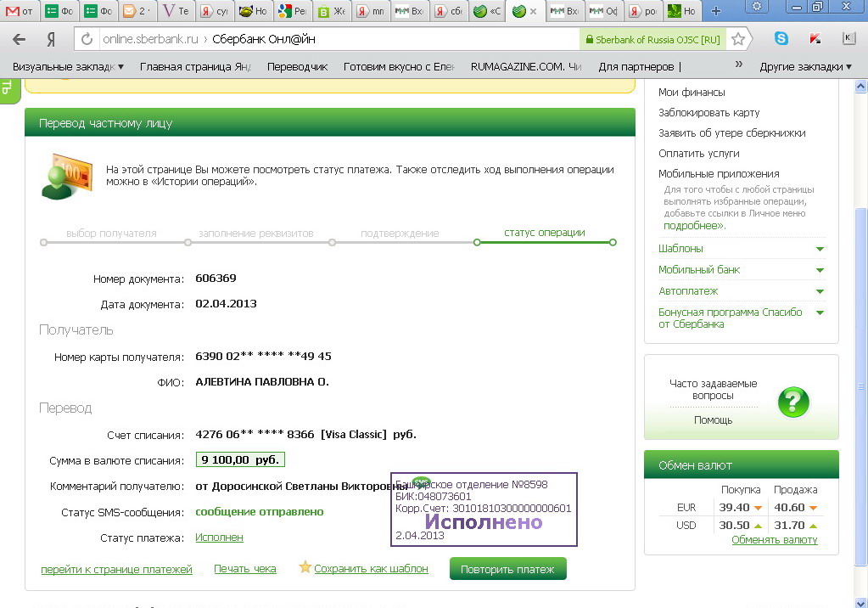The height and width of the screenshot is (608, 868).
Task: Close the active Sberbank tab
Action: pos(533,11)
